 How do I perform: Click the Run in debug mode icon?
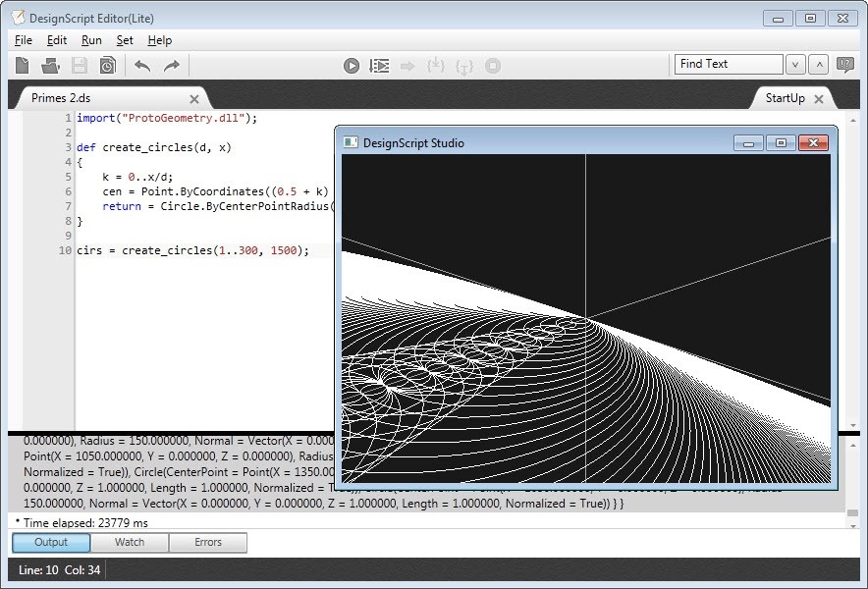[x=379, y=66]
